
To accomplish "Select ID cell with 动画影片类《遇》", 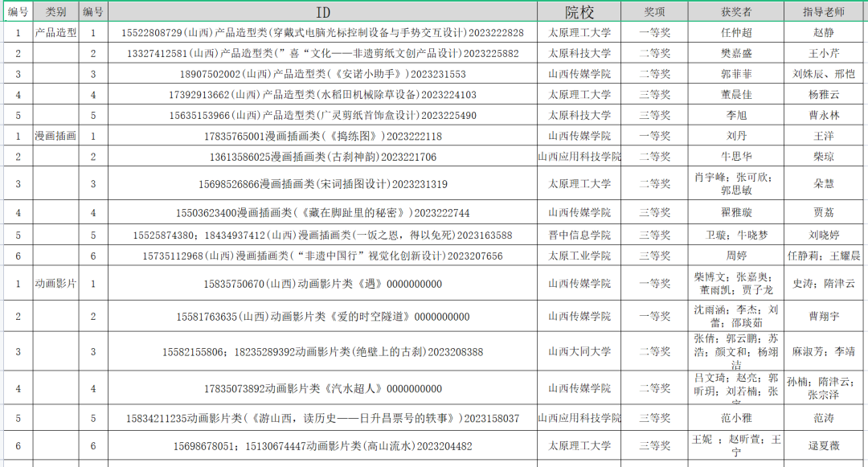I will pyautogui.click(x=323, y=283).
